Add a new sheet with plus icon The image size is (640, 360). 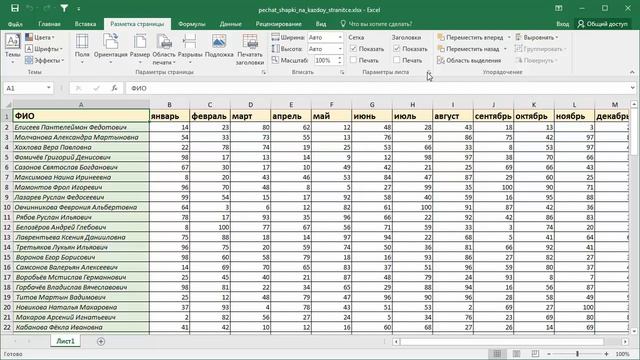tap(101, 341)
